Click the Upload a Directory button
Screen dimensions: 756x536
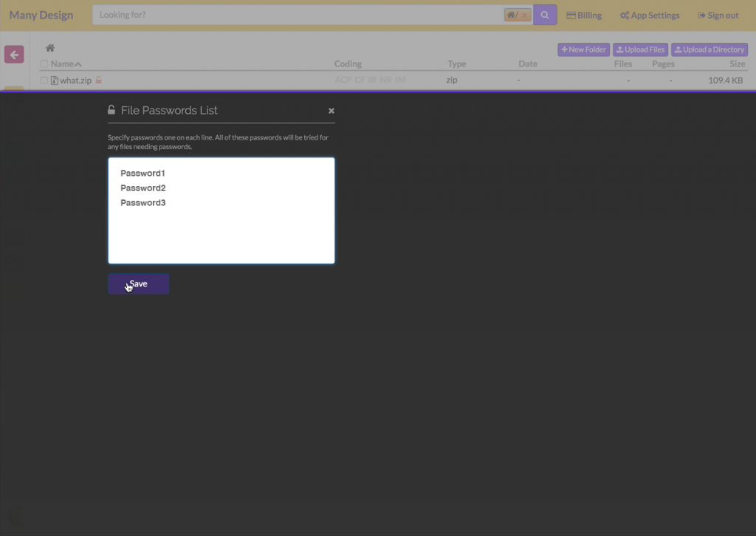[709, 49]
